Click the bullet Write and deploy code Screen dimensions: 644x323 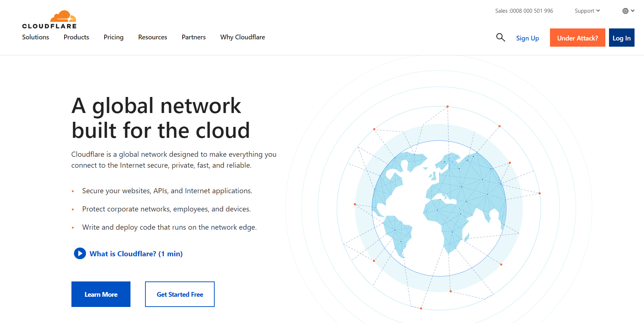click(169, 227)
